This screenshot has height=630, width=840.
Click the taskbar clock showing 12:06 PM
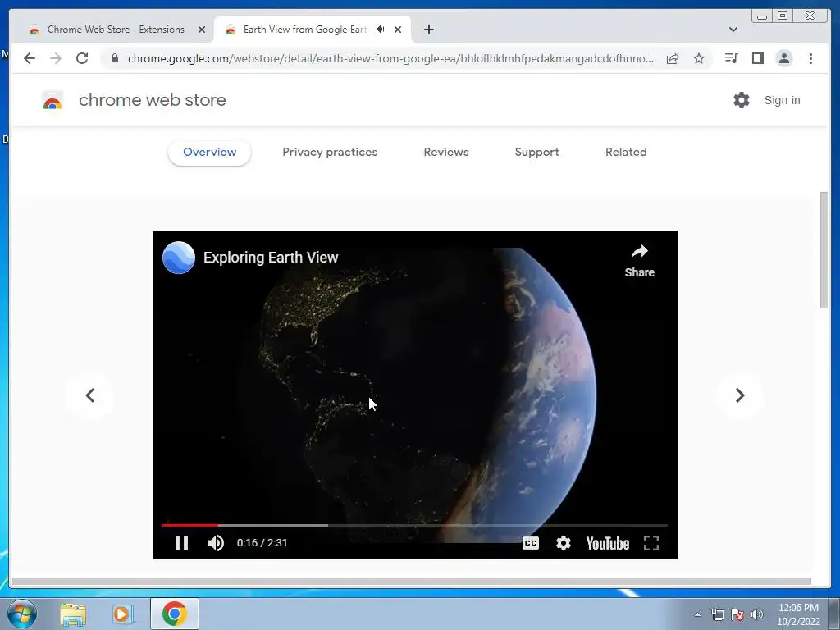[798, 614]
